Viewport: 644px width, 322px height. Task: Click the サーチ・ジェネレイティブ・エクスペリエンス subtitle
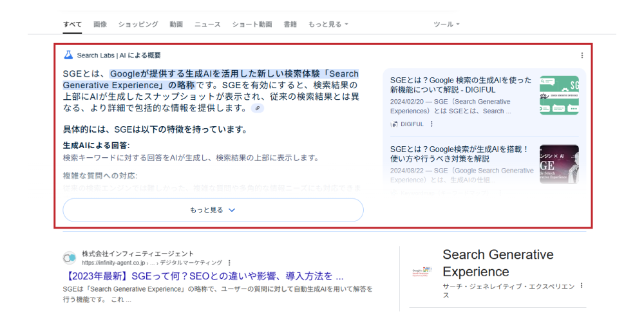[509, 291]
